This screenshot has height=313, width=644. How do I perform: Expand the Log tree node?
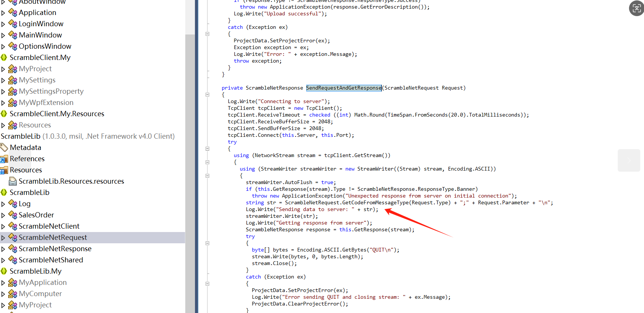tap(3, 204)
